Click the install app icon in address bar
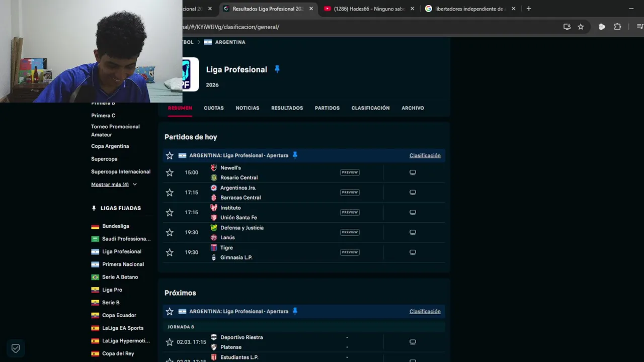This screenshot has width=644, height=362. point(567,27)
